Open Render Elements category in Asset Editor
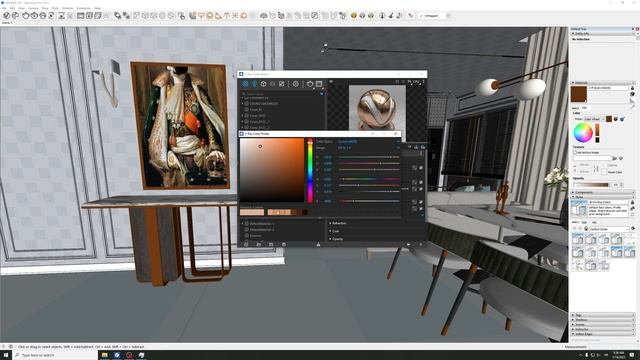640x360 pixels. click(272, 84)
